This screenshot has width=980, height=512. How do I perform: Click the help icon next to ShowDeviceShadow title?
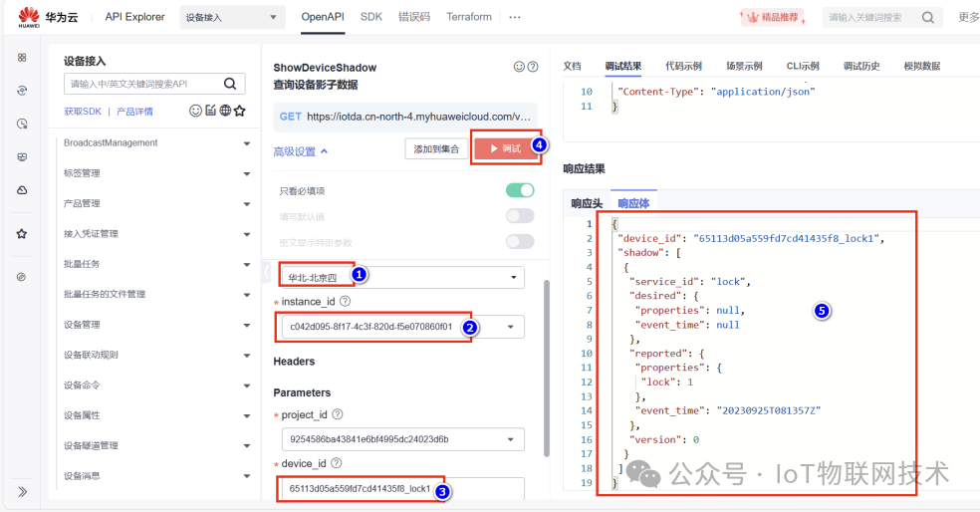tap(533, 67)
